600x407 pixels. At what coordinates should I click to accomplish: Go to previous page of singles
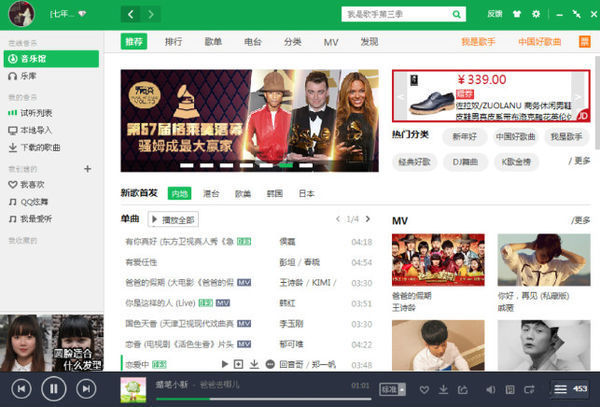coord(338,219)
